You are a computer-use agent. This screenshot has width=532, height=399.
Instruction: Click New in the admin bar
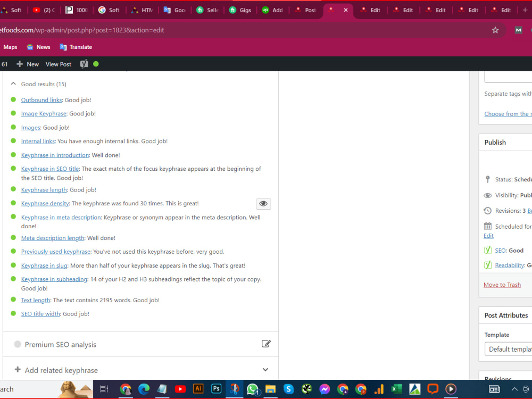coord(32,64)
